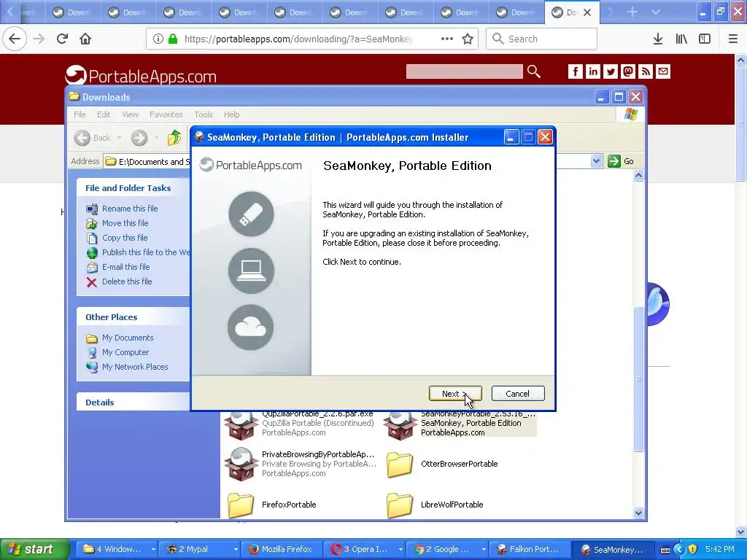This screenshot has height=560, width=747.
Task: Open page actions three-dot menu
Action: (447, 39)
